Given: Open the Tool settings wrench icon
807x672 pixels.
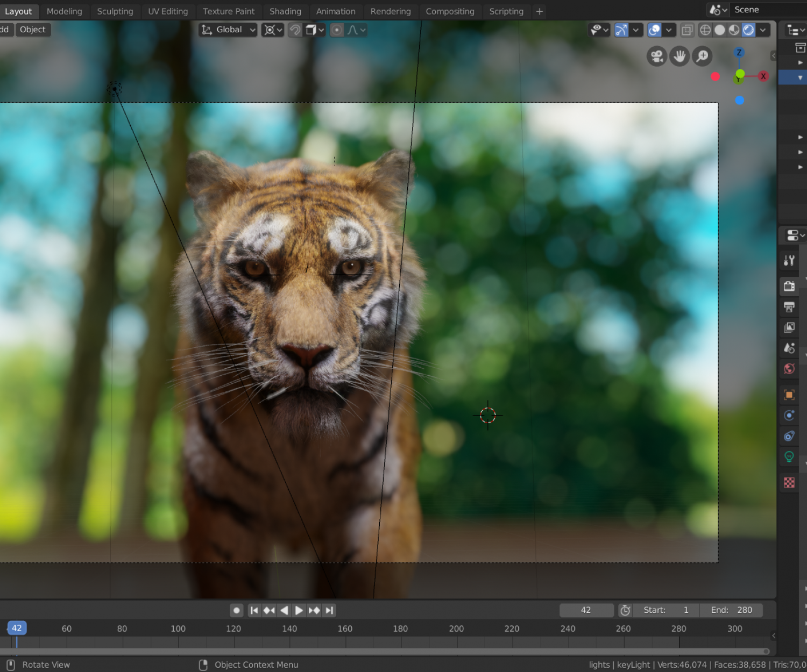Looking at the screenshot, I should [789, 261].
